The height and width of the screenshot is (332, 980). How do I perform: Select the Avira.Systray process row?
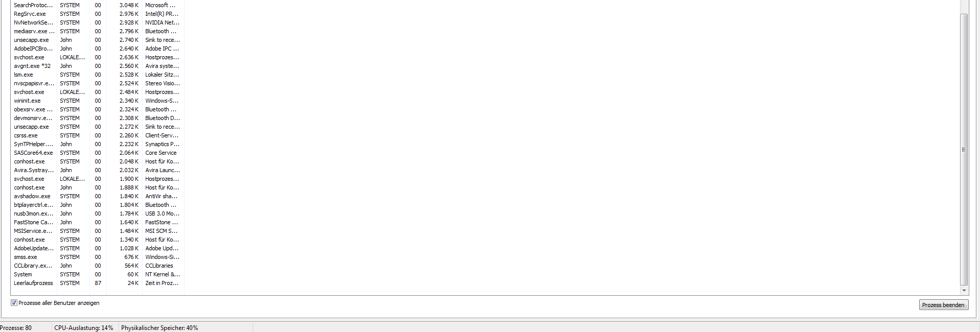pyautogui.click(x=98, y=170)
